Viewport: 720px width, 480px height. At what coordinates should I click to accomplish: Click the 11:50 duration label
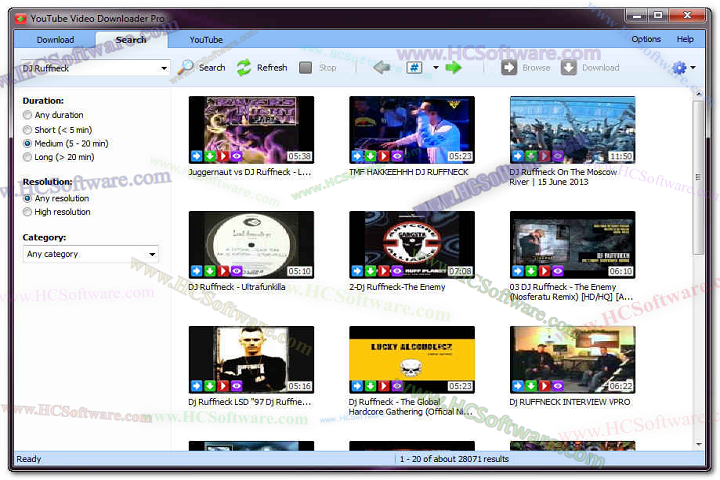point(621,156)
